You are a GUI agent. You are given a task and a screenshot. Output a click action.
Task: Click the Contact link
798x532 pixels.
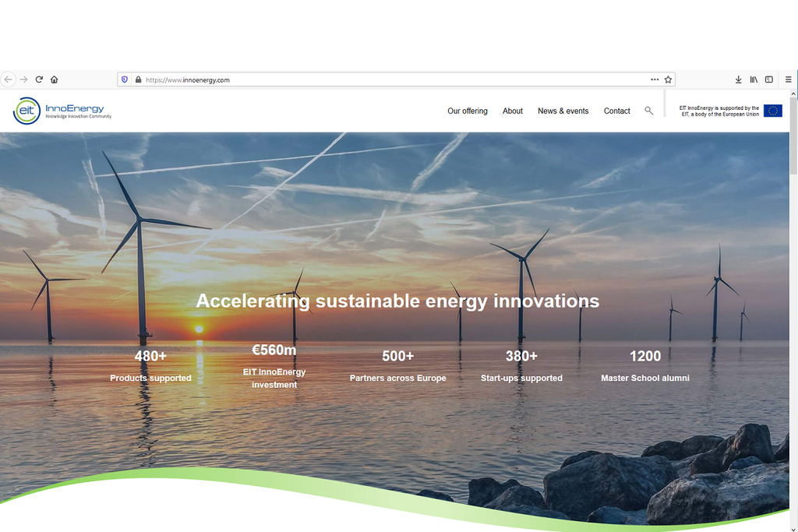(x=616, y=111)
